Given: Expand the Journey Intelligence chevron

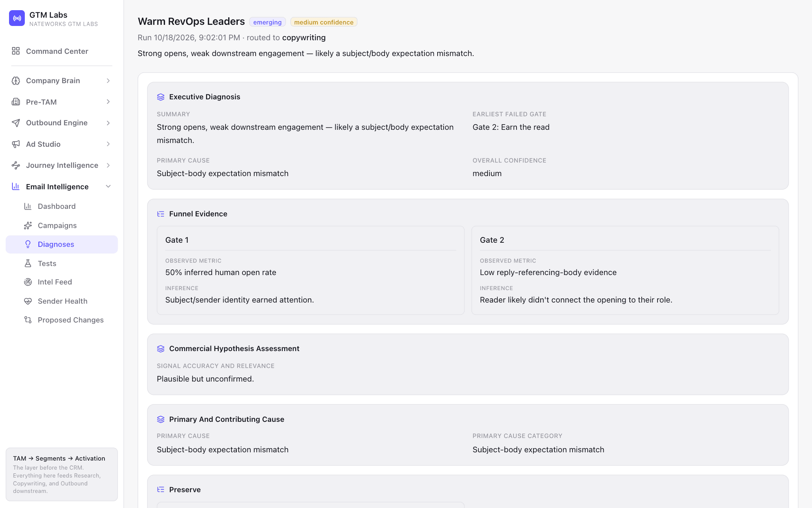Looking at the screenshot, I should tap(108, 165).
